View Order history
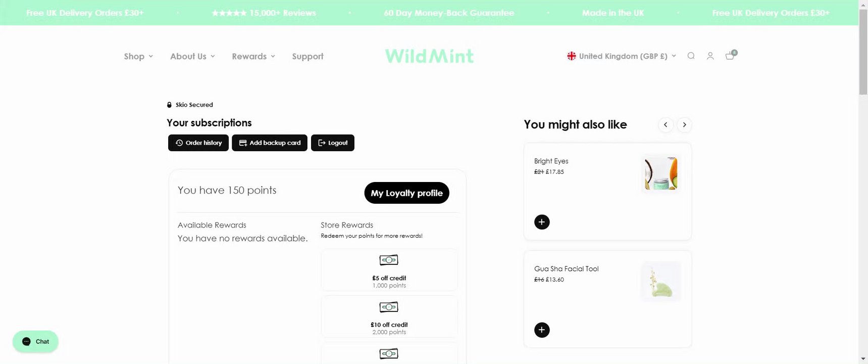 198,143
